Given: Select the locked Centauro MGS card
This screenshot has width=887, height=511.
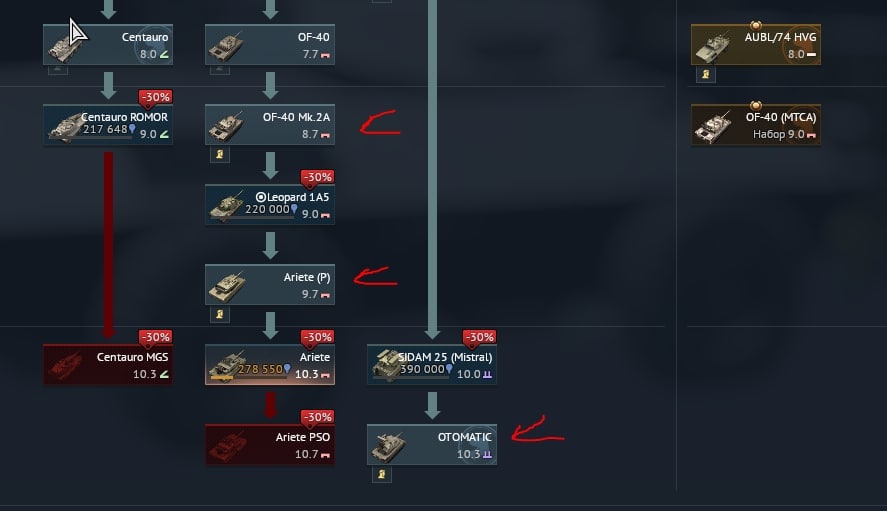Looking at the screenshot, I should [x=108, y=364].
